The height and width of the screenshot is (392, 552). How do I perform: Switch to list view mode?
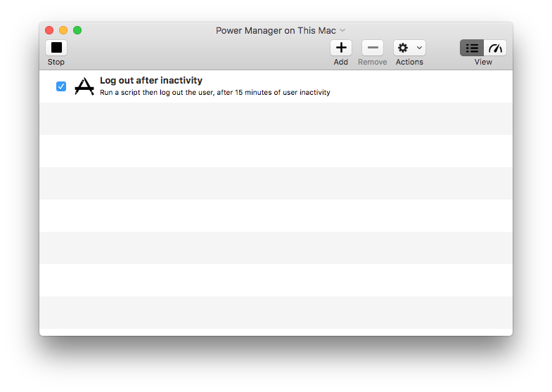tap(472, 48)
